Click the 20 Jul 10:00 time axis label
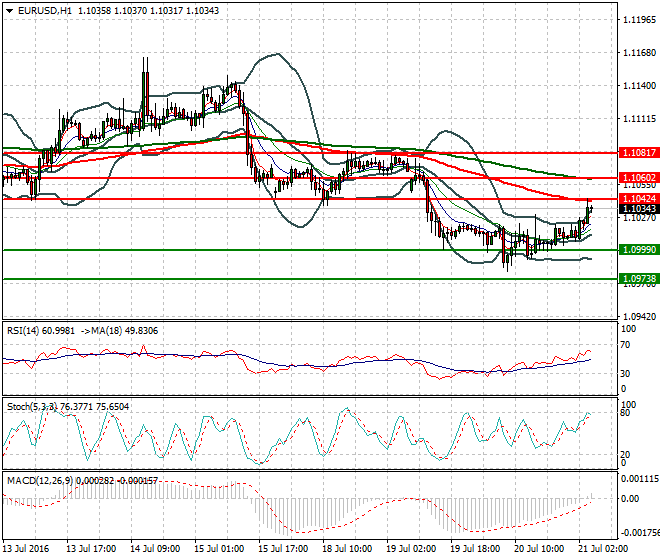 tap(539, 549)
